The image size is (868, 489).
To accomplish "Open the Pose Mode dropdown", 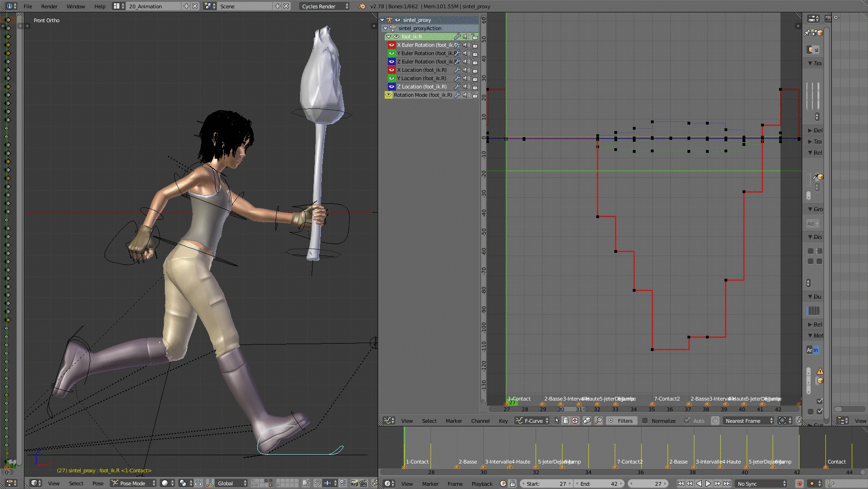I will (x=133, y=483).
